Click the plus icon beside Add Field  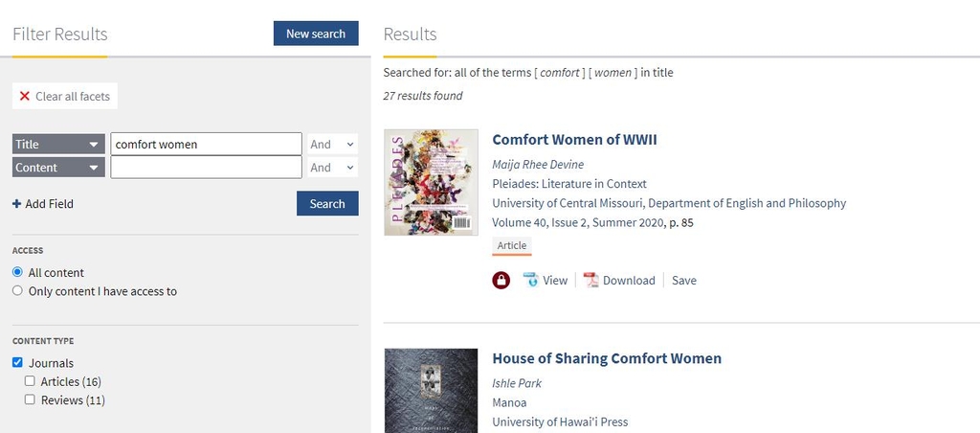tap(16, 204)
